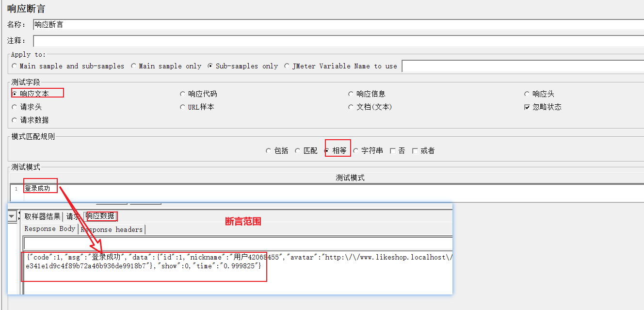Select JMeter Variable Name to use option
Screen dimensions: 644x310
[x=340, y=66]
